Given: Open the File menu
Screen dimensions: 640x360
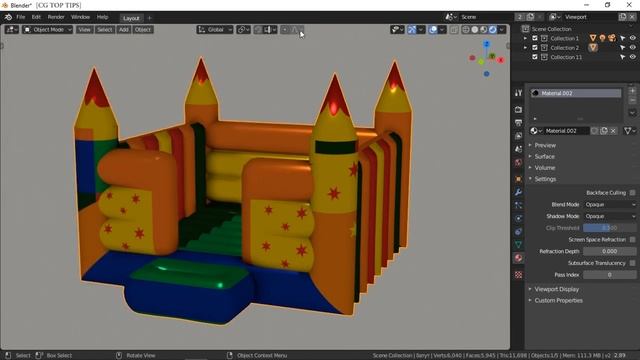Looking at the screenshot, I should click(x=20, y=17).
